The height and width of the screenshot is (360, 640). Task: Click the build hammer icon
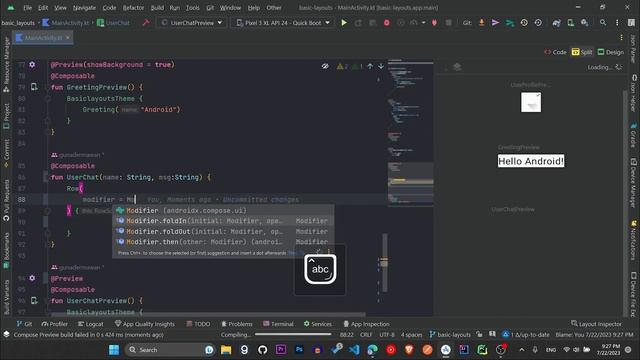(146, 23)
